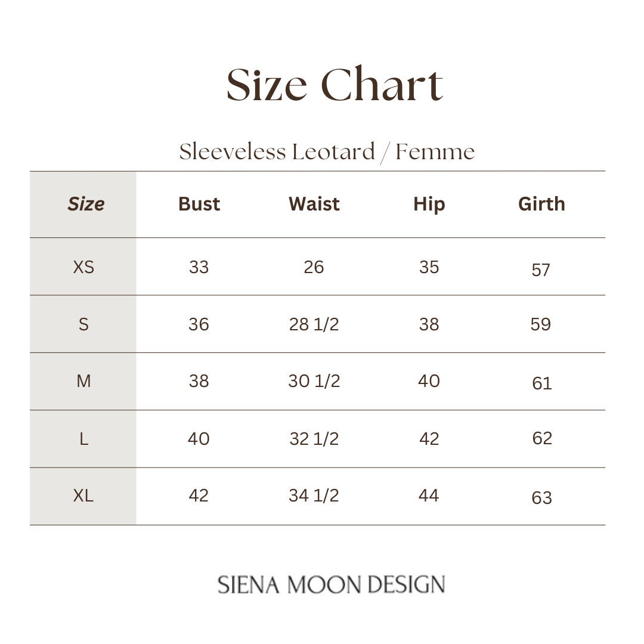
Task: Select the Bust column header
Action: 199,204
